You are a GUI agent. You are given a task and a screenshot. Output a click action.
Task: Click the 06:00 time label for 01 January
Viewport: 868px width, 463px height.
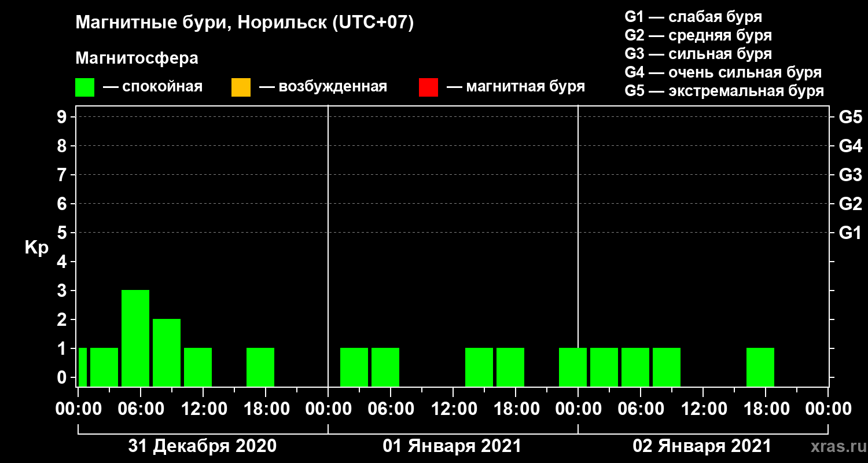(390, 409)
